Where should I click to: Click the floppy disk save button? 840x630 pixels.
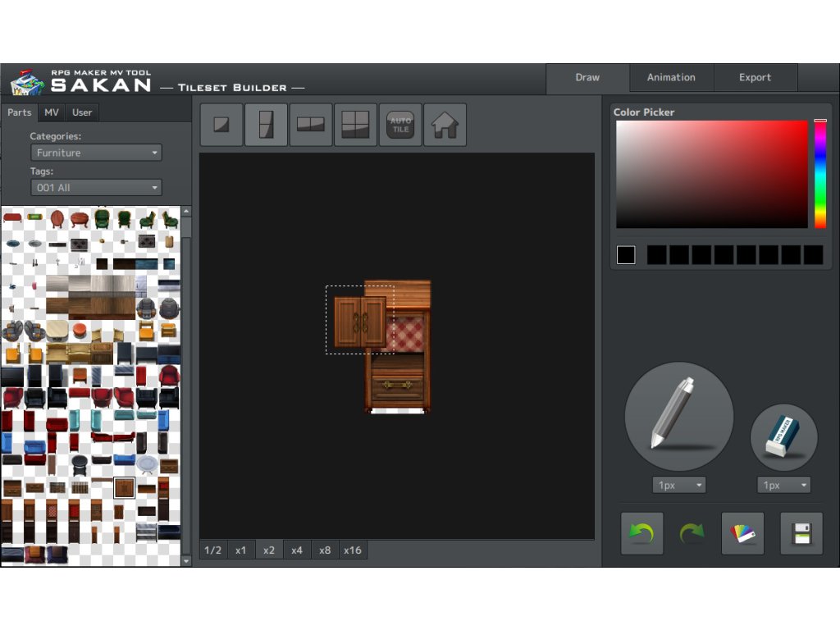(x=801, y=533)
